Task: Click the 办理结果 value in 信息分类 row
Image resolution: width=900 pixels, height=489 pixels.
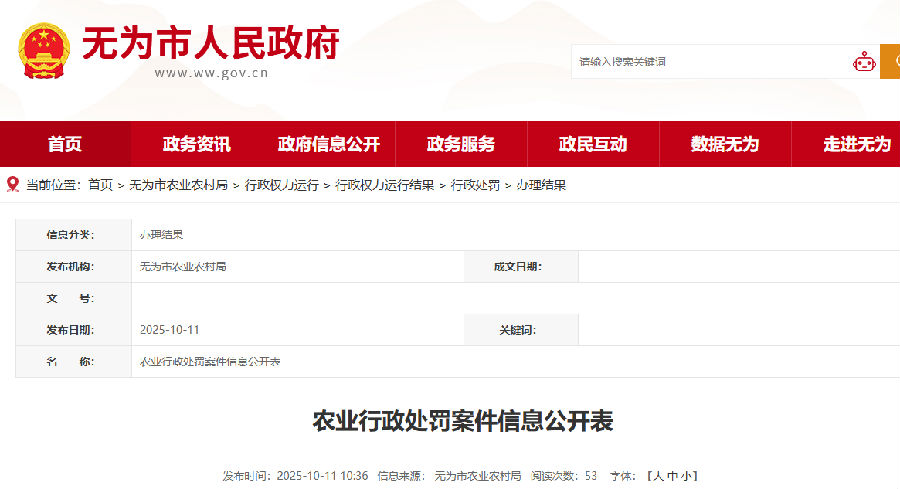Action: coord(161,234)
